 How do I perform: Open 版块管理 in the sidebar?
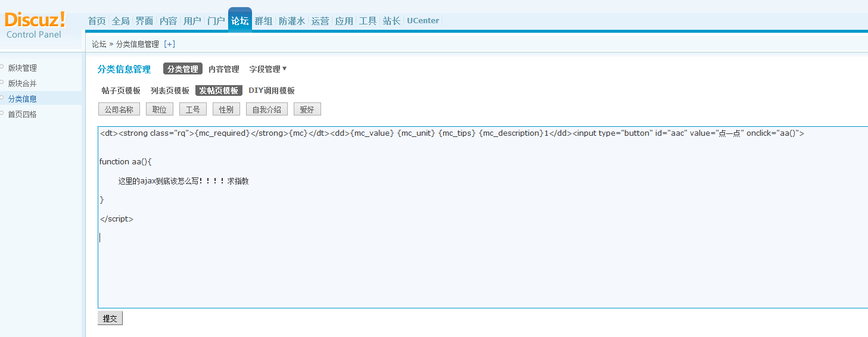[23, 68]
